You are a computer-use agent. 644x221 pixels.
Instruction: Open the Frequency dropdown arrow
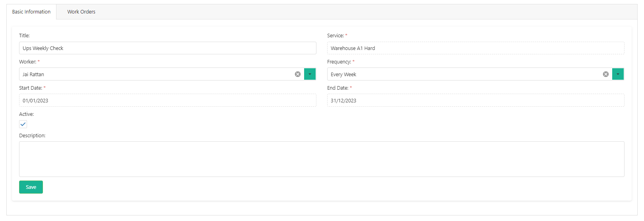[x=618, y=74]
